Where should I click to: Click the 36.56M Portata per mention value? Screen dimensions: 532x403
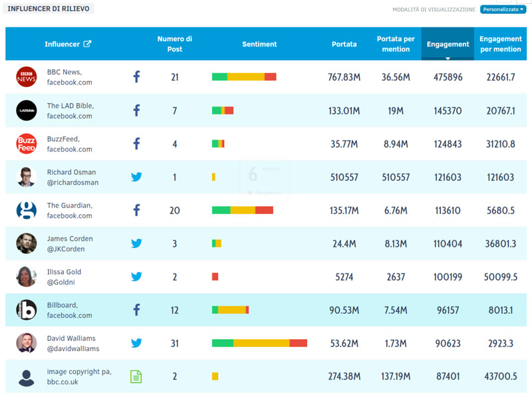[x=396, y=77]
